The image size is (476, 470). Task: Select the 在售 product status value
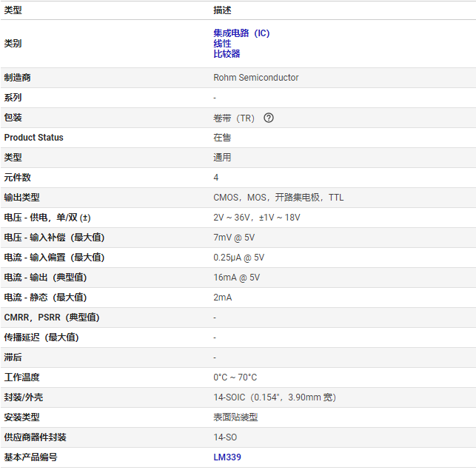222,138
